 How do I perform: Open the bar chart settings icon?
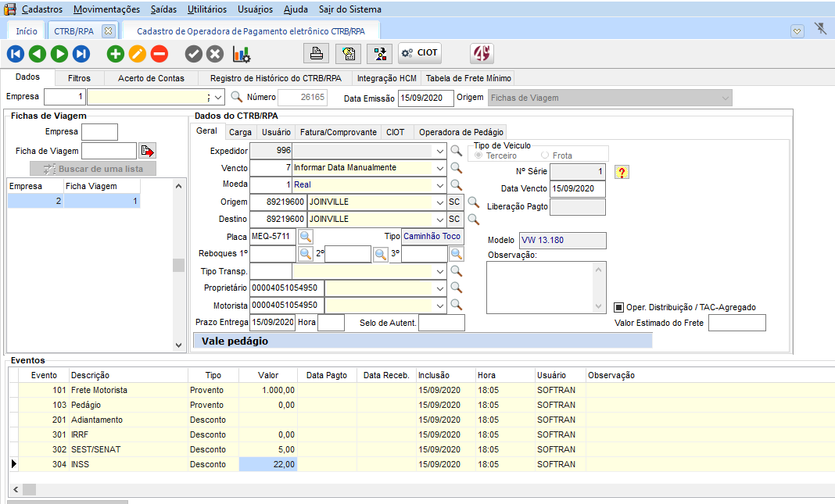(x=242, y=54)
